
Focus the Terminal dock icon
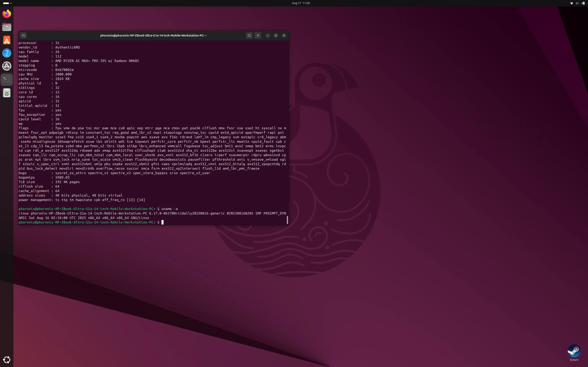pos(7,79)
